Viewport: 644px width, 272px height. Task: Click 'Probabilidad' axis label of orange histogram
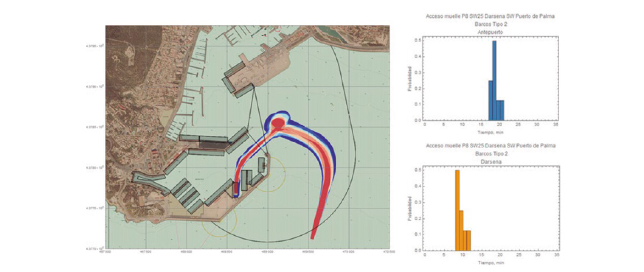409,208
